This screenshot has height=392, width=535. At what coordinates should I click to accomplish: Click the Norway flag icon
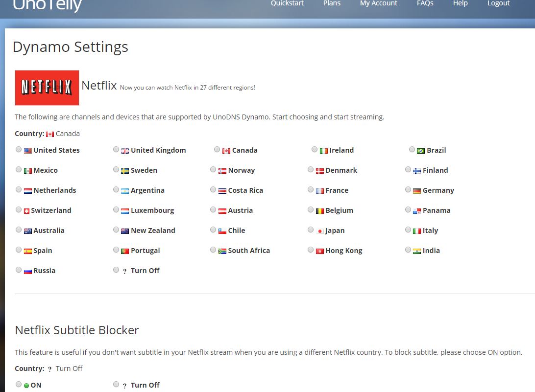pos(222,171)
